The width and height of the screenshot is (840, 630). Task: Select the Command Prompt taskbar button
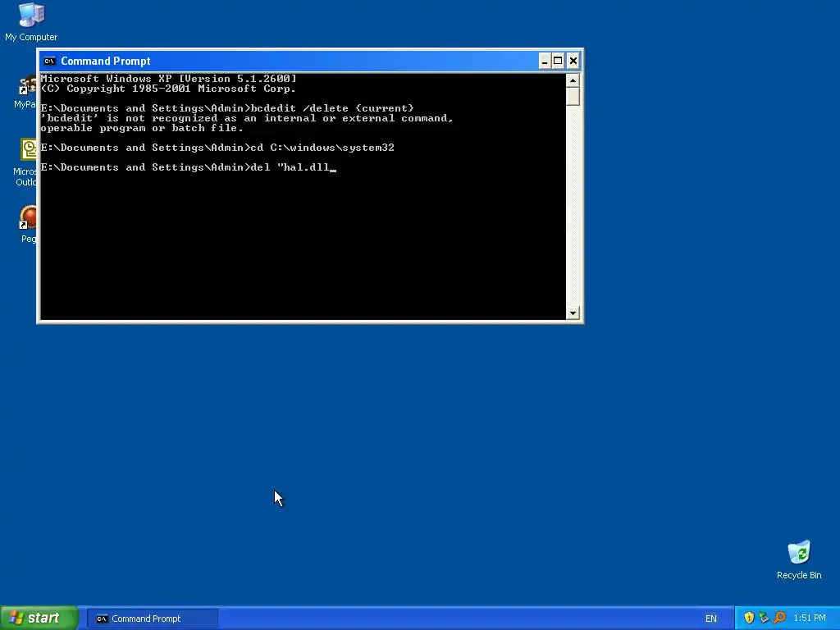point(152,619)
